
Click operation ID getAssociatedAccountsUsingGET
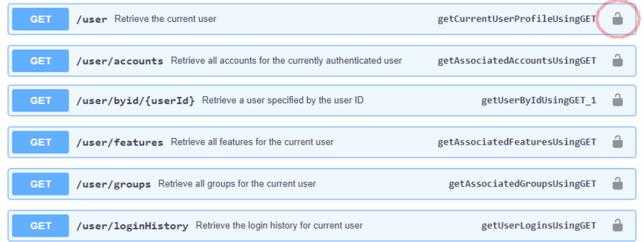coord(517,61)
